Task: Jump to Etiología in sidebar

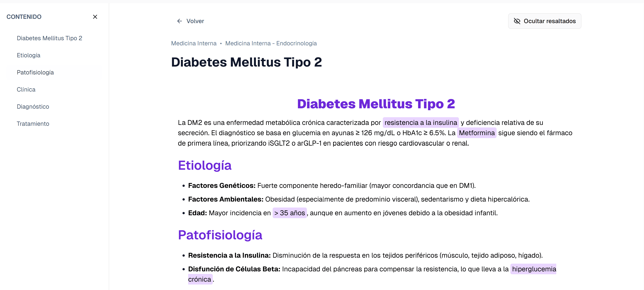Action: click(x=29, y=55)
